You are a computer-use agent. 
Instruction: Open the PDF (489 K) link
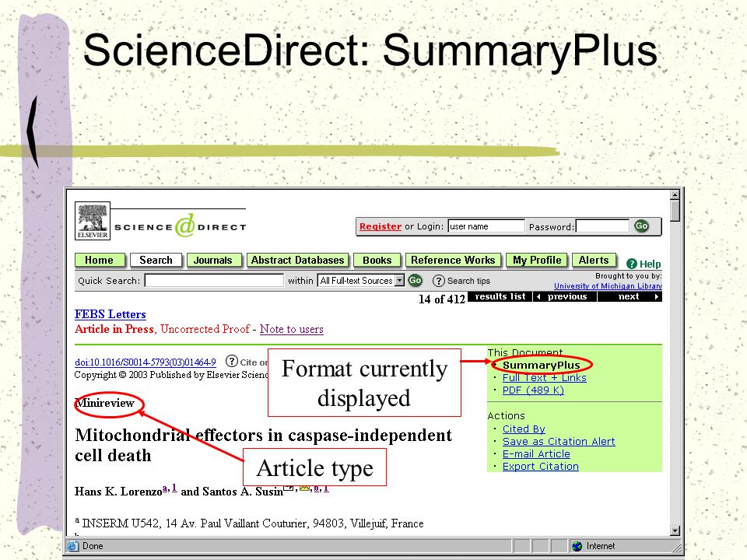pyautogui.click(x=533, y=390)
